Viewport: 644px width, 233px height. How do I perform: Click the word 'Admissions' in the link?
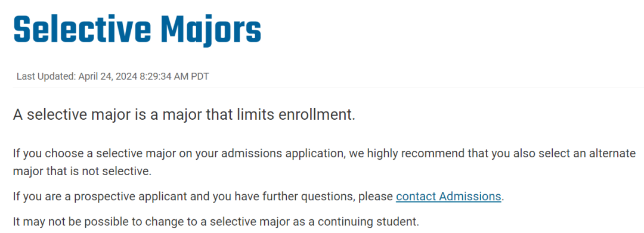coord(470,197)
